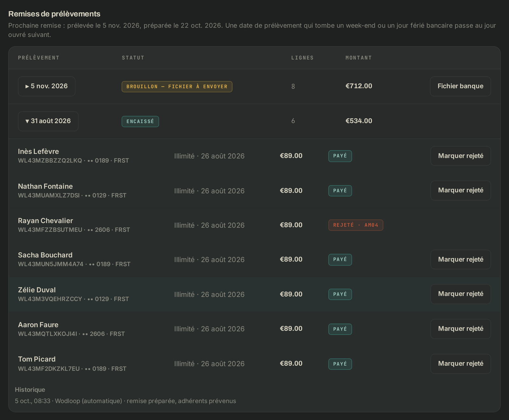
Task: Mark Aaron Faure's payment as rejeté
Action: (461, 329)
